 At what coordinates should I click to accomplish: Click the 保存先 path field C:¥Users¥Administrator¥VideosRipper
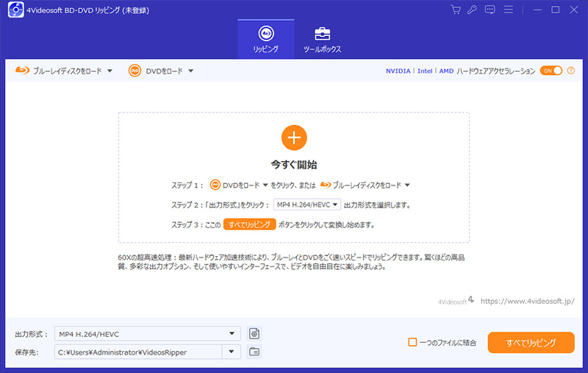coord(138,352)
